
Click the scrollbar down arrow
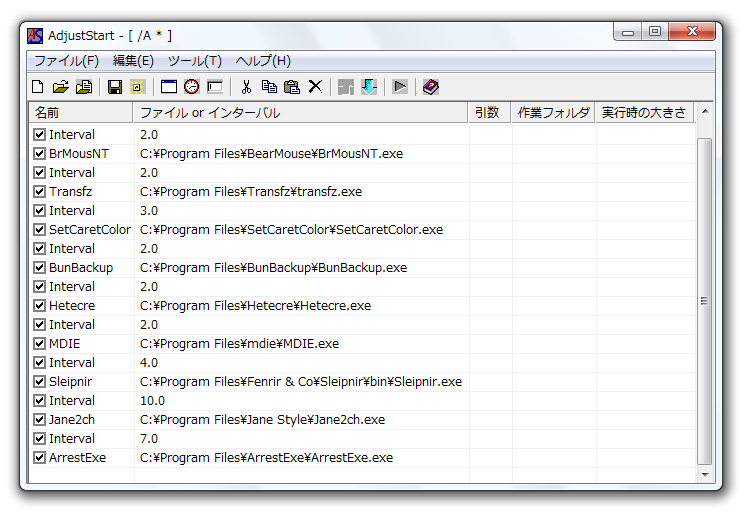(705, 474)
